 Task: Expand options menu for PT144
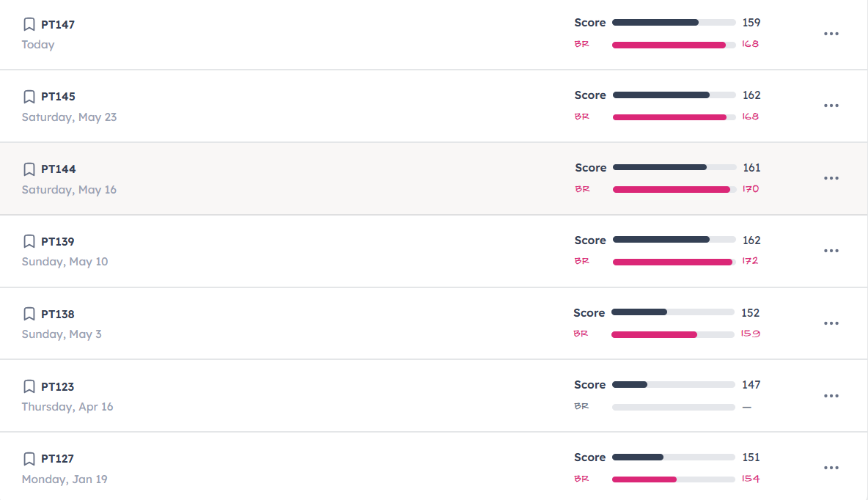(x=831, y=177)
